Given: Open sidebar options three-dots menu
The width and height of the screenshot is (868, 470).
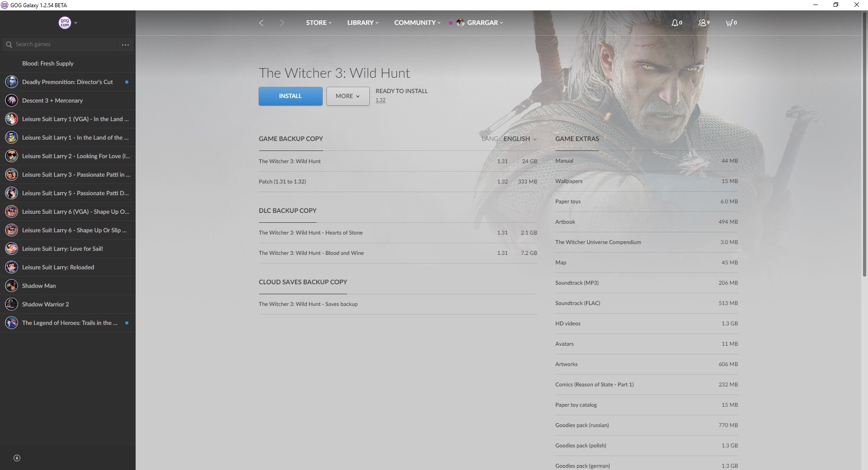Looking at the screenshot, I should [x=125, y=45].
